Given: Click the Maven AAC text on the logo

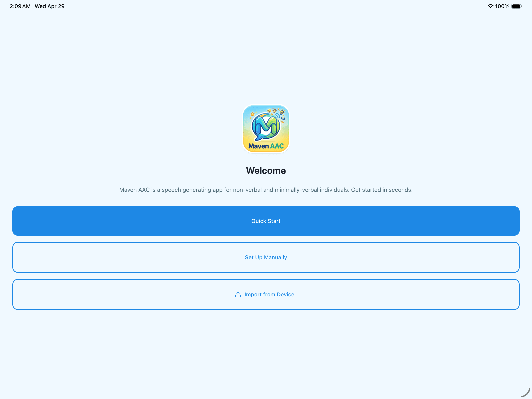Looking at the screenshot, I should 266,146.
